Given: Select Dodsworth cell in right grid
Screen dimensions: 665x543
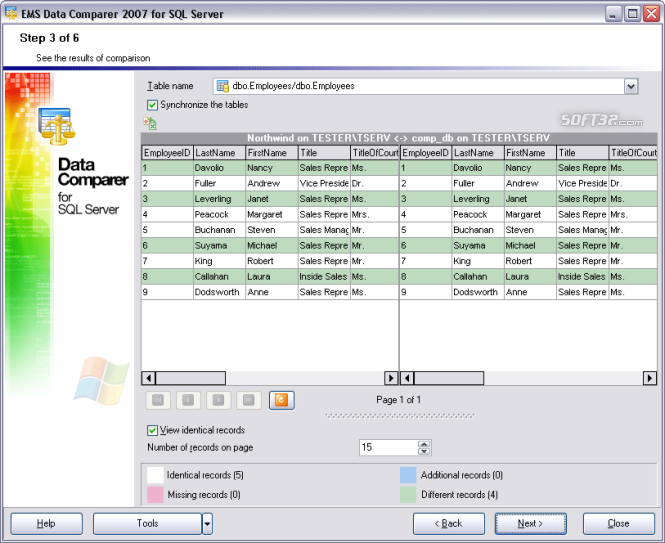Looking at the screenshot, I should point(478,292).
